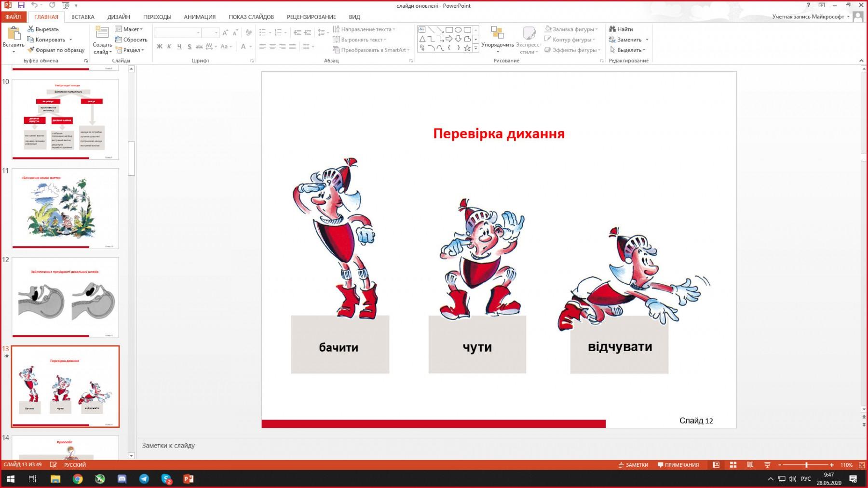Image resolution: width=868 pixels, height=488 pixels.
Task: Open the ФАЙЛ tab
Action: [13, 17]
